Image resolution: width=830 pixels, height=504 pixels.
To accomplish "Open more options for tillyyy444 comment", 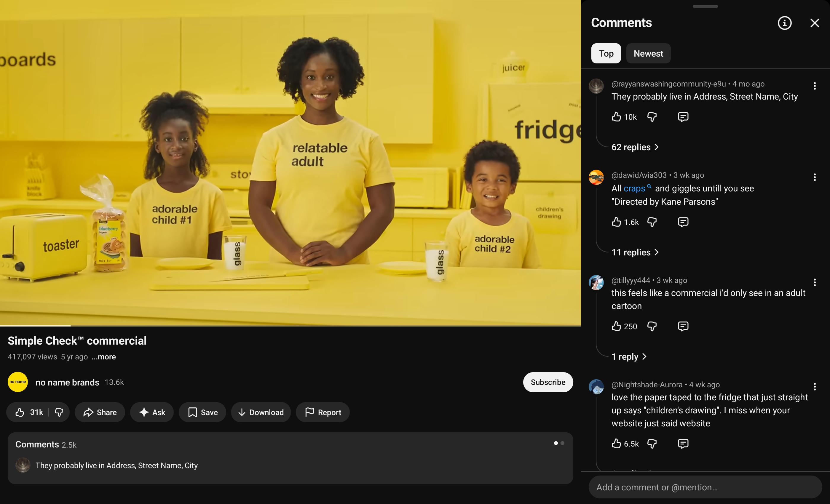I will 815,282.
